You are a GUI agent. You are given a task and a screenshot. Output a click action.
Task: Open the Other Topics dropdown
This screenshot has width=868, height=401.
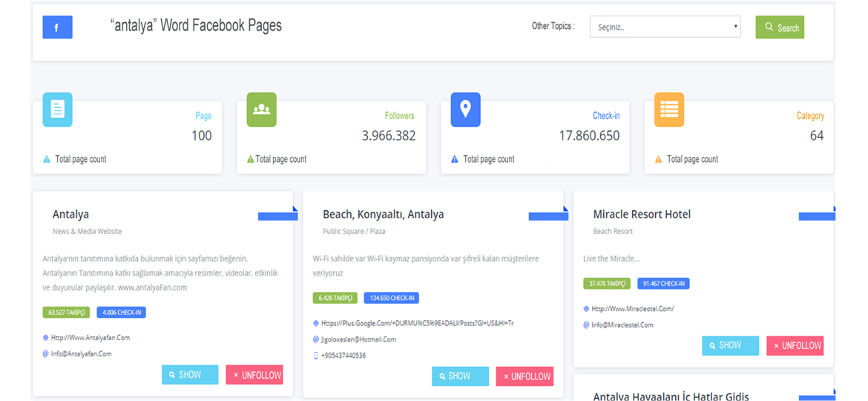click(x=665, y=27)
